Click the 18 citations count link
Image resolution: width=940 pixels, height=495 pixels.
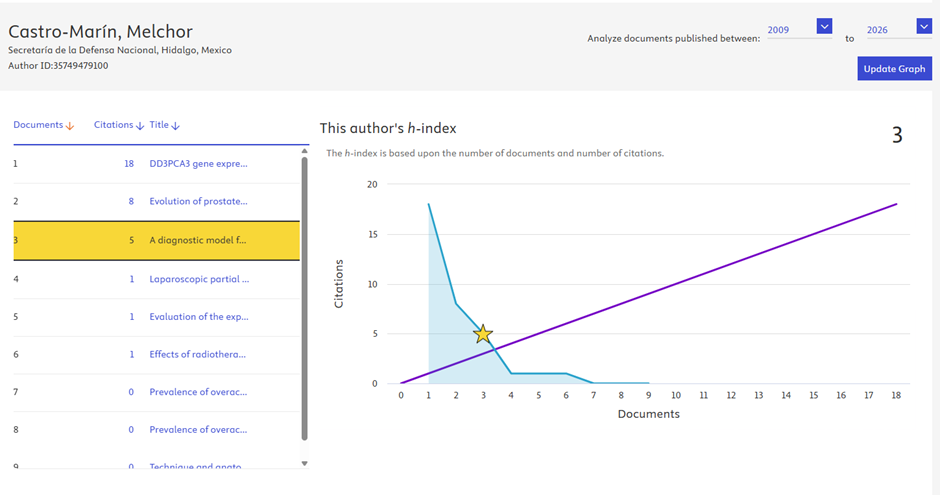click(129, 163)
